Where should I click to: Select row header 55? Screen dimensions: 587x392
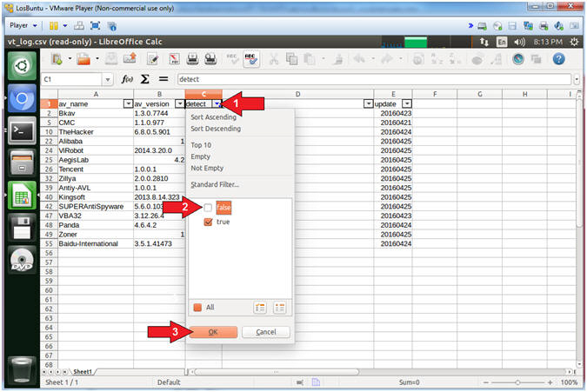[x=49, y=244]
